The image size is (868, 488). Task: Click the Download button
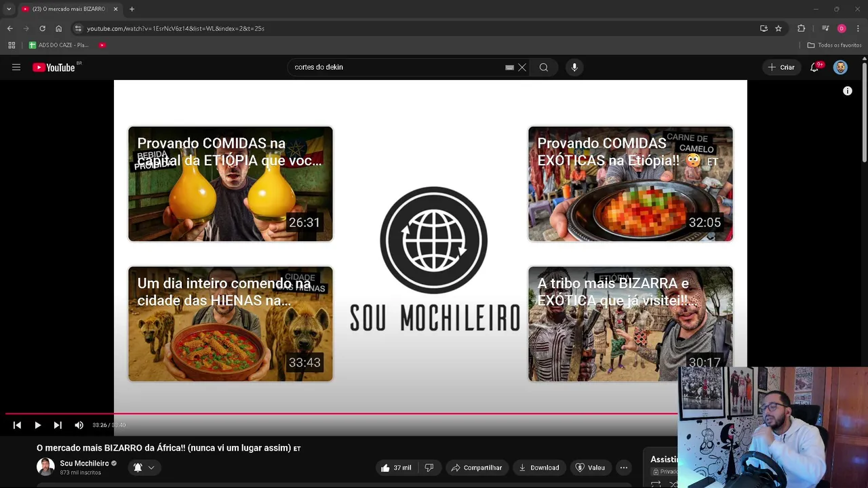point(539,468)
